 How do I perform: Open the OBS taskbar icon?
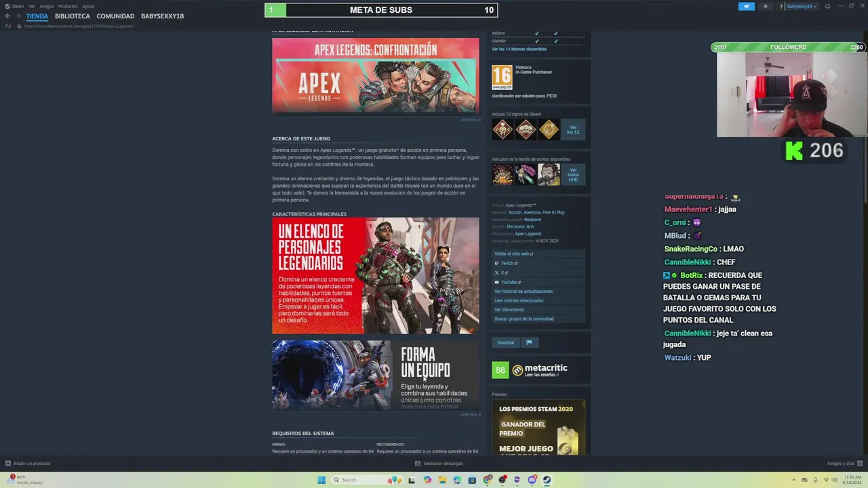pyautogui.click(x=502, y=480)
